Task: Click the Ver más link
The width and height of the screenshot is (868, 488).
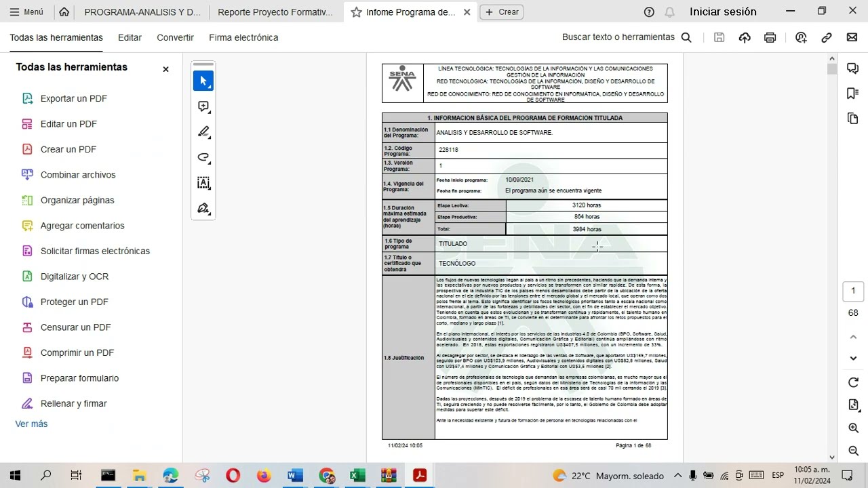Action: point(31,424)
